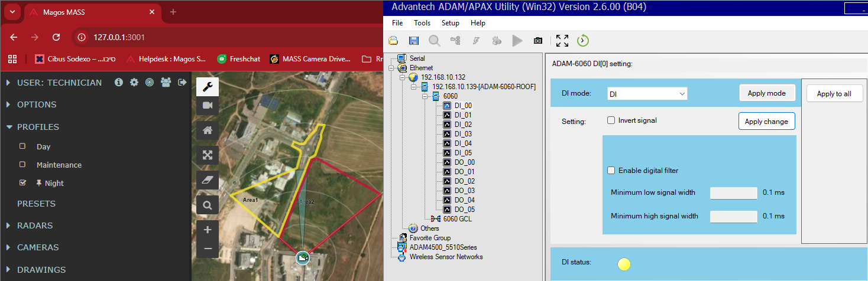Click the search magnifier in ADAM utility toolbar
The image size is (868, 281).
[x=435, y=41]
